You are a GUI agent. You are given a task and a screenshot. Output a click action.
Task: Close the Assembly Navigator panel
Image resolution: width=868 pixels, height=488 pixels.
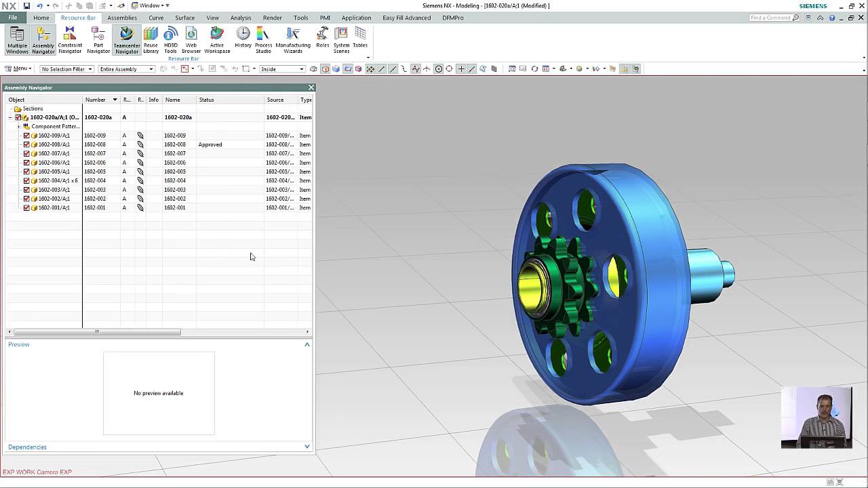(x=311, y=87)
